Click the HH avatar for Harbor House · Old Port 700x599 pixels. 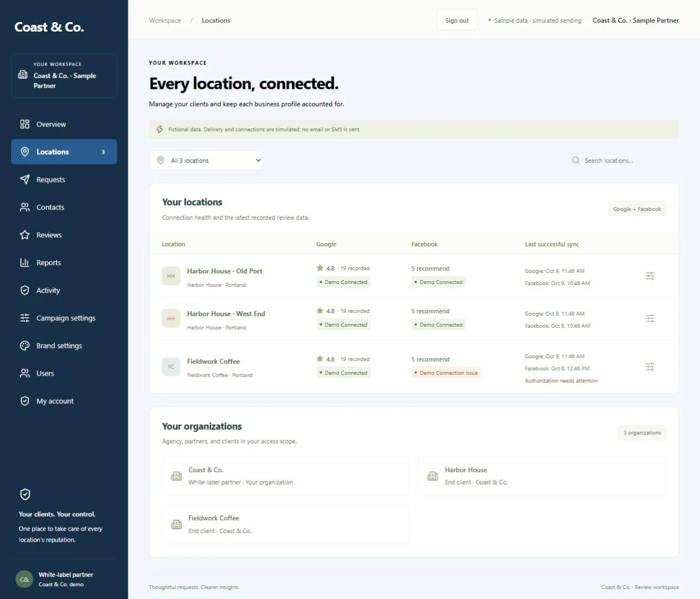click(171, 276)
